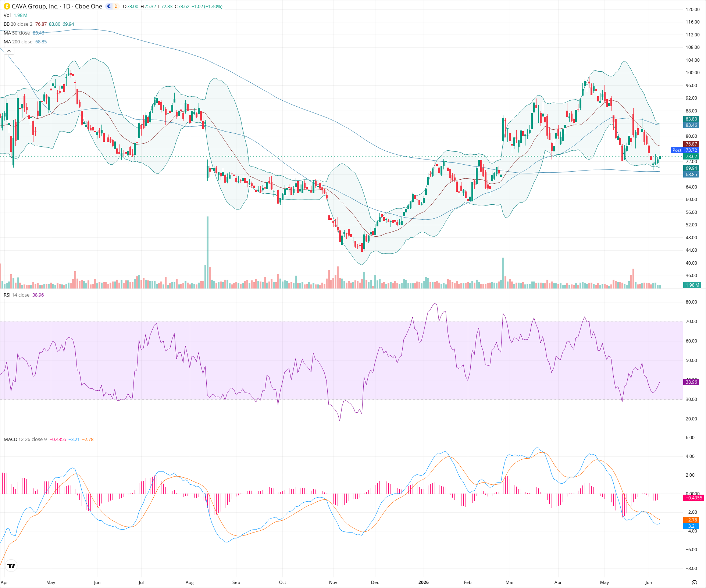Click the Aug label on time axis
The image size is (706, 588).
[x=190, y=582]
